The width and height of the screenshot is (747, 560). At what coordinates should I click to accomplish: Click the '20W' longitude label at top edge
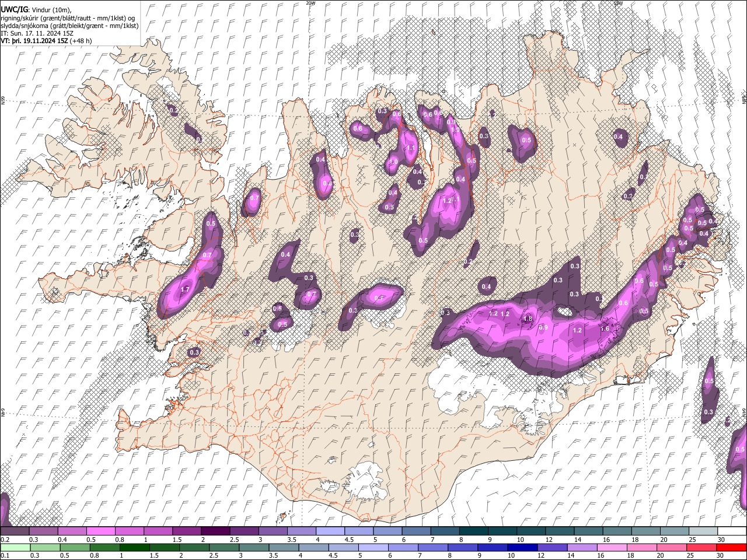click(x=310, y=3)
